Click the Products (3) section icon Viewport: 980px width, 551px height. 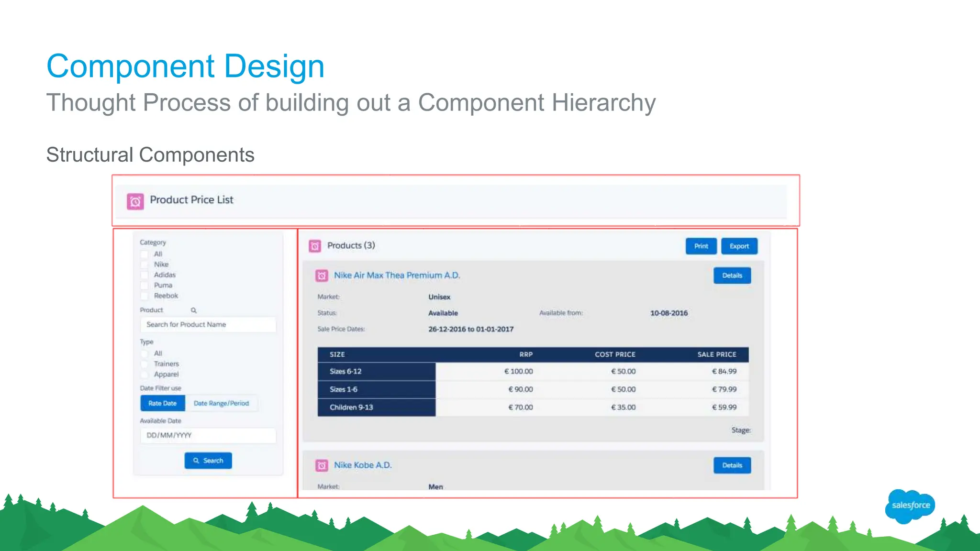(314, 246)
